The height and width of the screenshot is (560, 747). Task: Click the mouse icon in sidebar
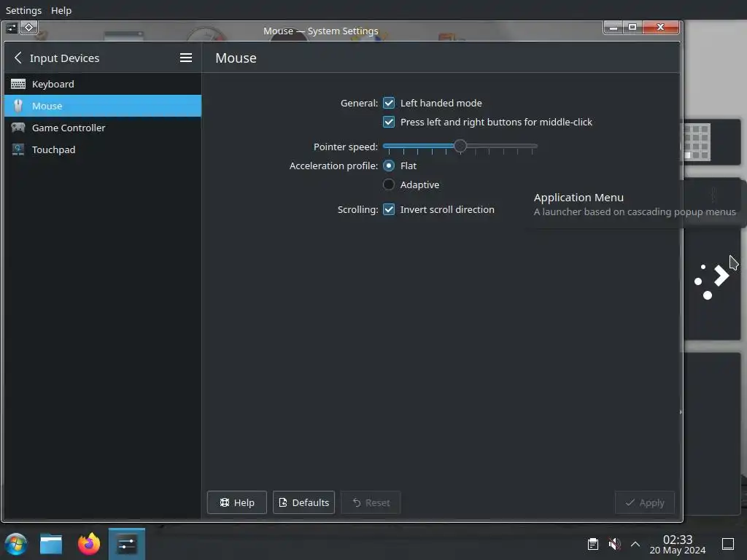(x=18, y=106)
